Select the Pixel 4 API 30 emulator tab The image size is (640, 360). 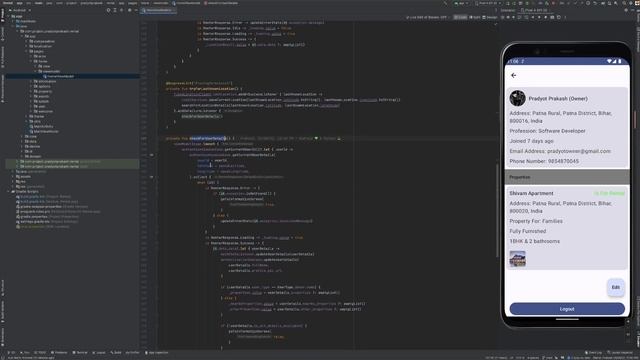[x=534, y=10]
